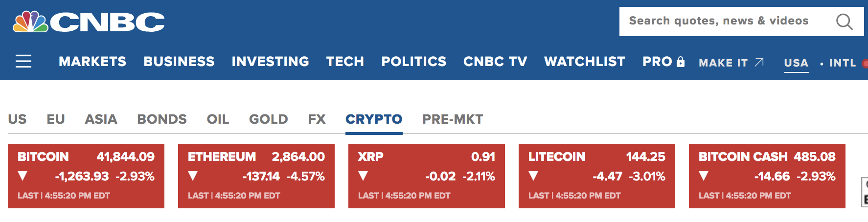Open the Tech navigation menu

click(345, 62)
